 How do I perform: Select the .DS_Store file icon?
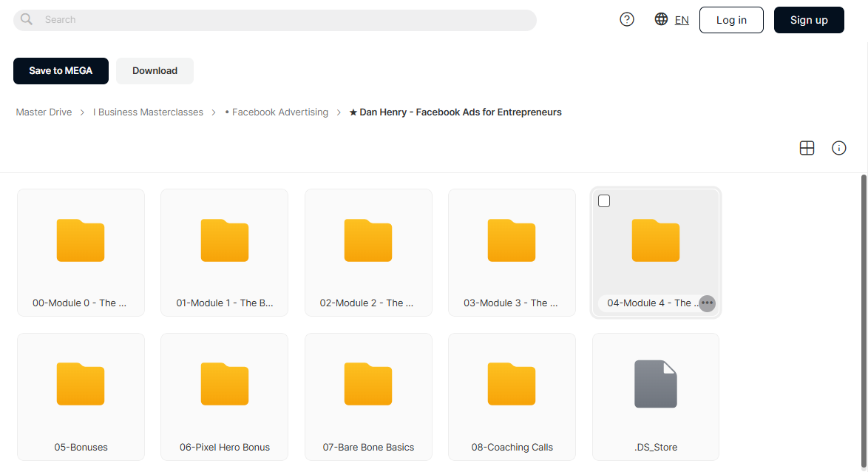click(x=655, y=384)
